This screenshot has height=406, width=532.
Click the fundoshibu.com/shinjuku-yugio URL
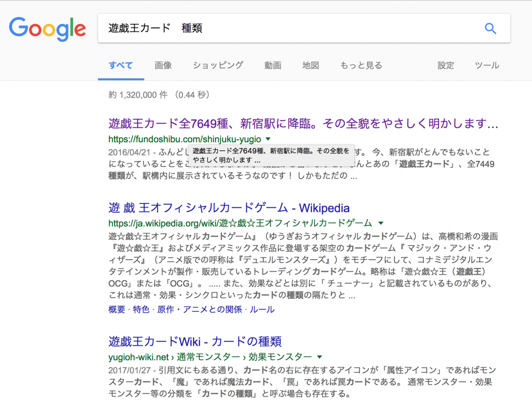point(184,139)
